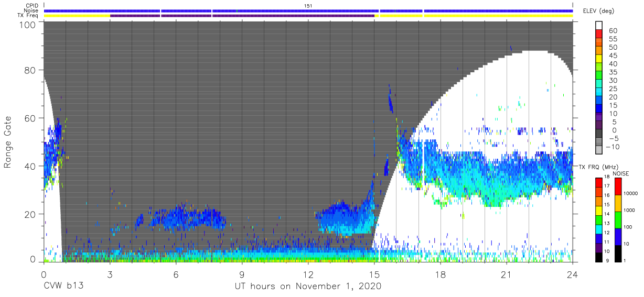
Task: Click 'UT hours on November 1, 2020' label
Action: point(308,287)
